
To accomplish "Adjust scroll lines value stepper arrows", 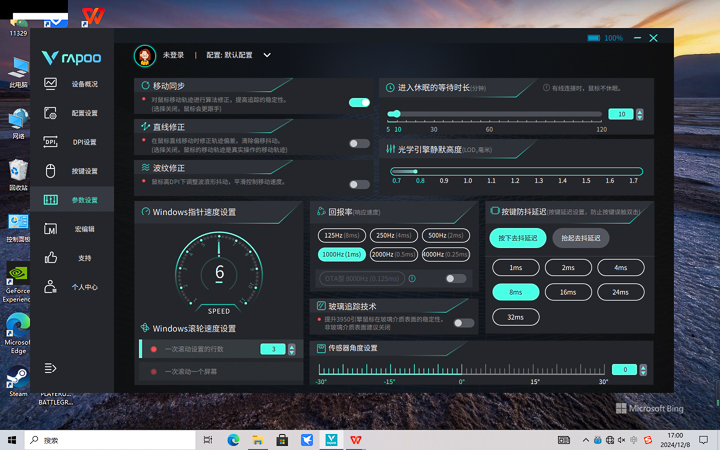I will (291, 349).
